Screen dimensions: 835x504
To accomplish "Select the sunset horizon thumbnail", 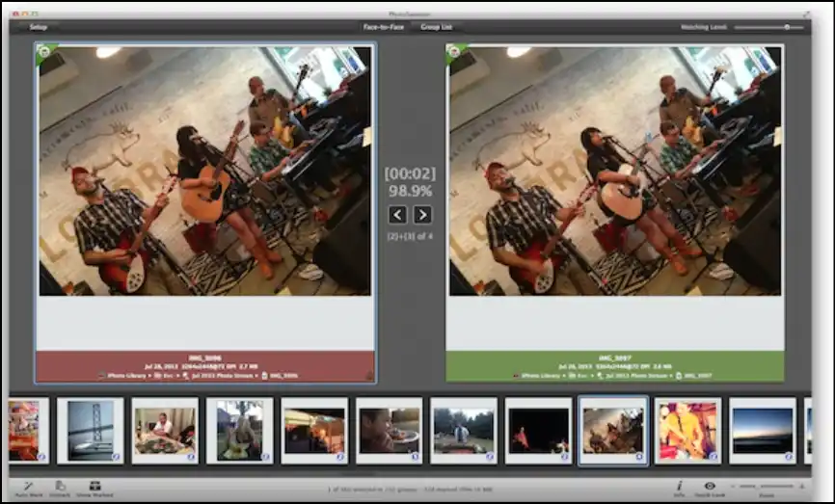I will click(762, 431).
